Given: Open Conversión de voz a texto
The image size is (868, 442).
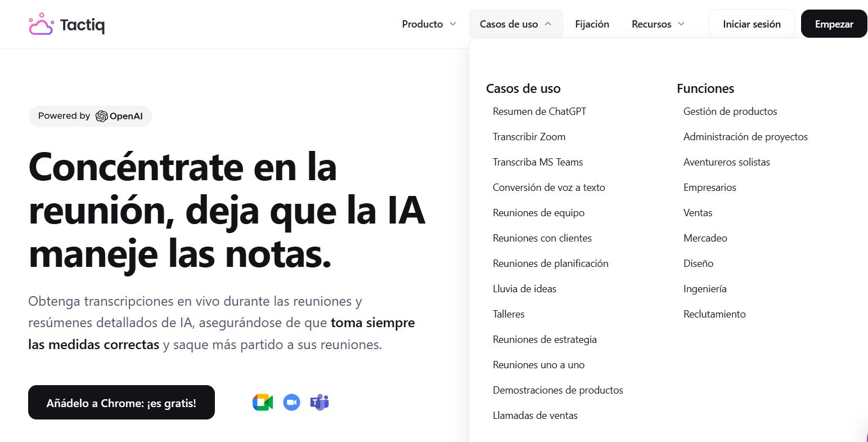Looking at the screenshot, I should [x=549, y=187].
